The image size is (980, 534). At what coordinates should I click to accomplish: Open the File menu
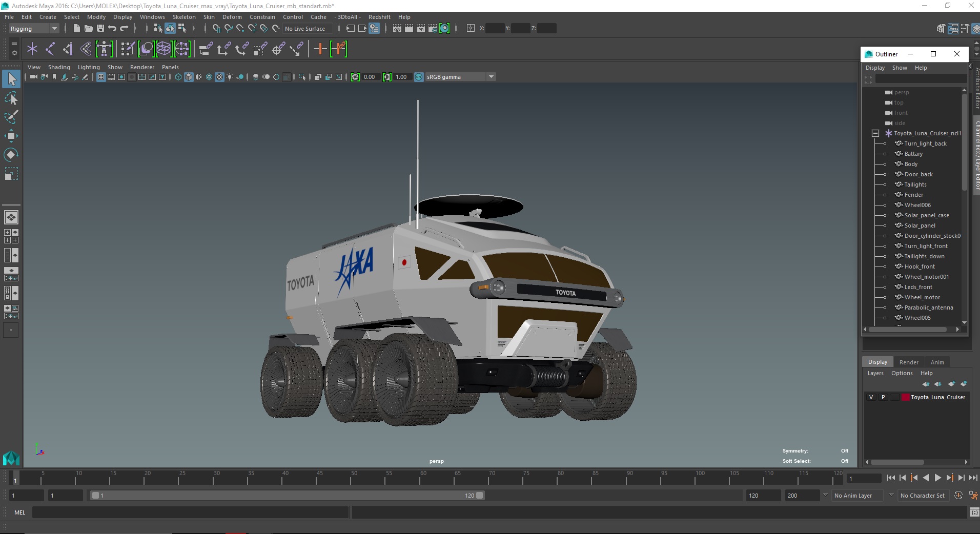9,17
